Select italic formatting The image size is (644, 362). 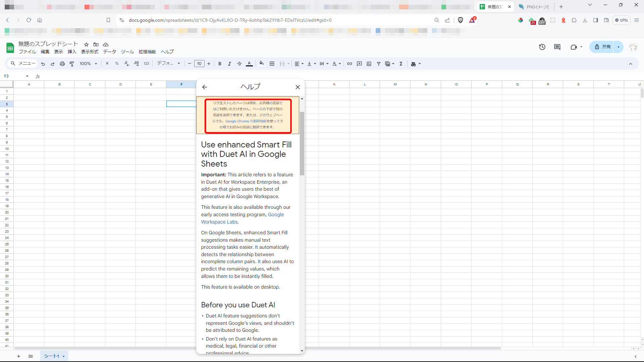[x=230, y=64]
